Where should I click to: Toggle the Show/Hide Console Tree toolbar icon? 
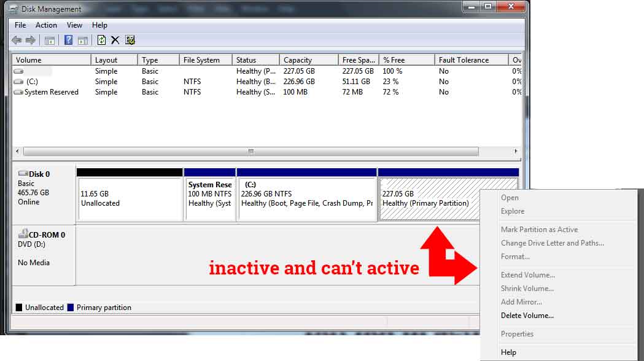pos(49,40)
